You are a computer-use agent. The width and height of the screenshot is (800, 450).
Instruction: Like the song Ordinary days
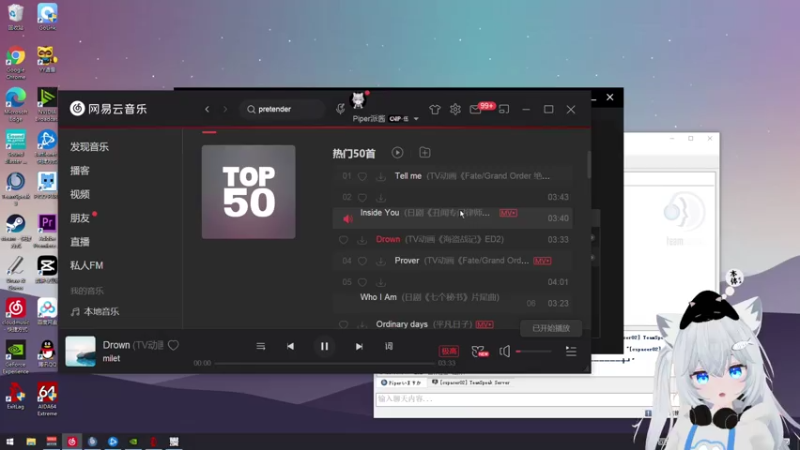[343, 324]
